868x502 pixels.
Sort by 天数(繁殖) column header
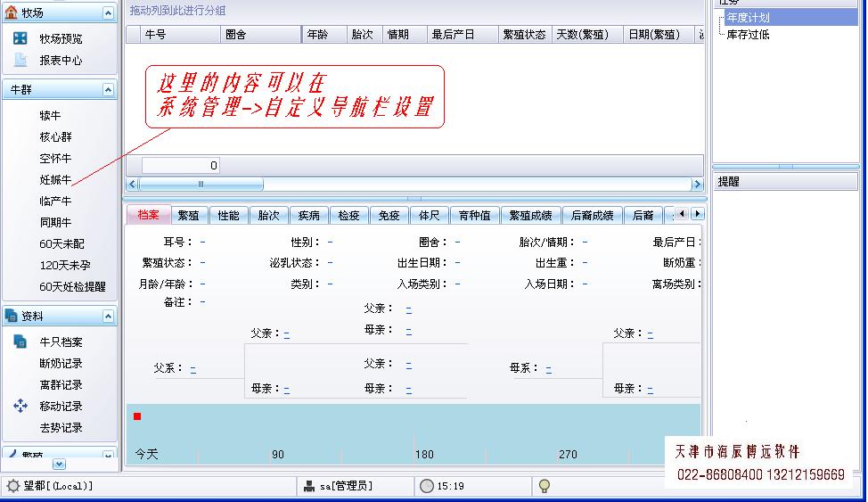587,35
